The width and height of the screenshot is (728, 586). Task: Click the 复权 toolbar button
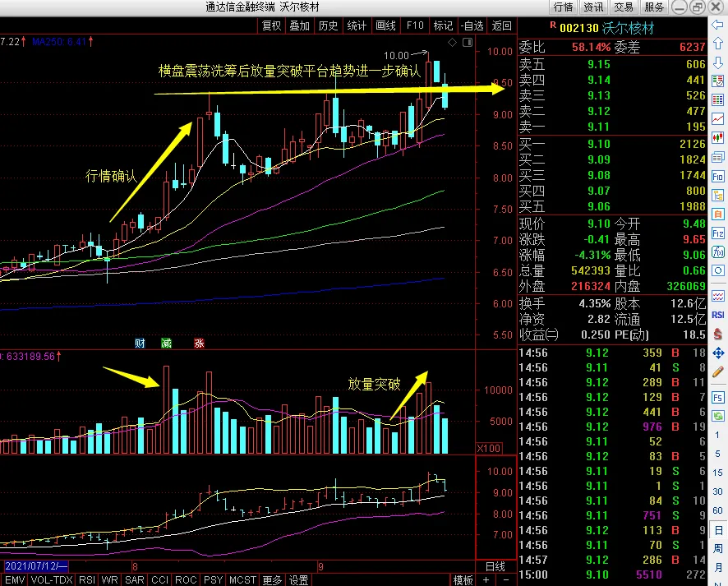click(x=272, y=25)
